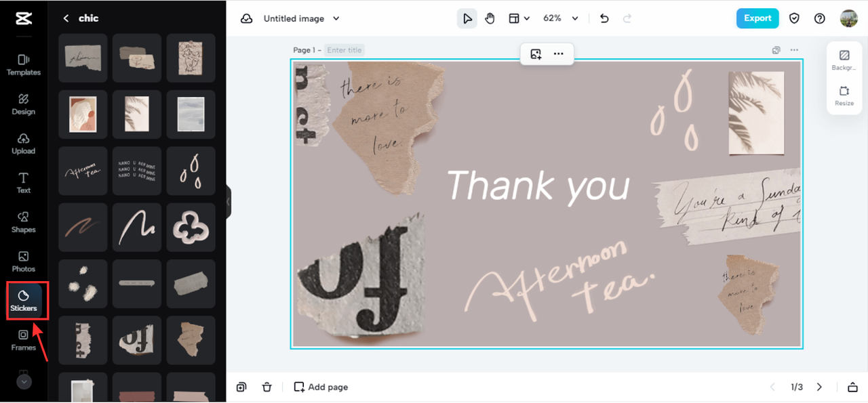
Task: Pick the clover outline sticker thumbnail
Action: click(191, 227)
